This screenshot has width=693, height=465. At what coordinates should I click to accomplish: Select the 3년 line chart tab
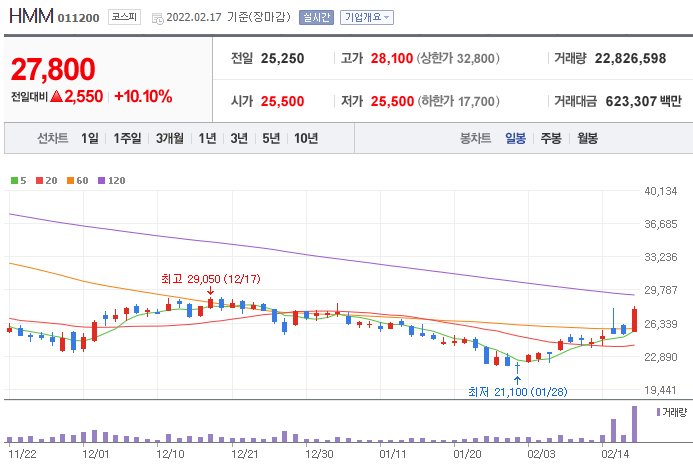coord(239,138)
